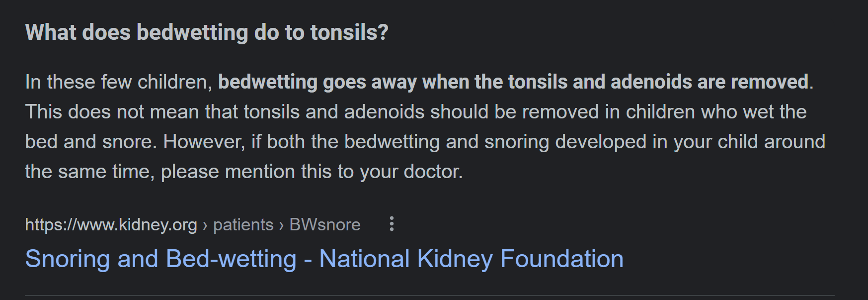Click the phrase "the same time" in the snippet
Screen dimensions: 868x300
click(x=89, y=172)
